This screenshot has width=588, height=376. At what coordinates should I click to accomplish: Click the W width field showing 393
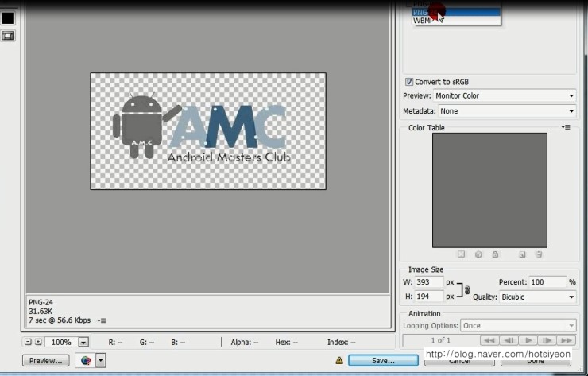pos(429,282)
